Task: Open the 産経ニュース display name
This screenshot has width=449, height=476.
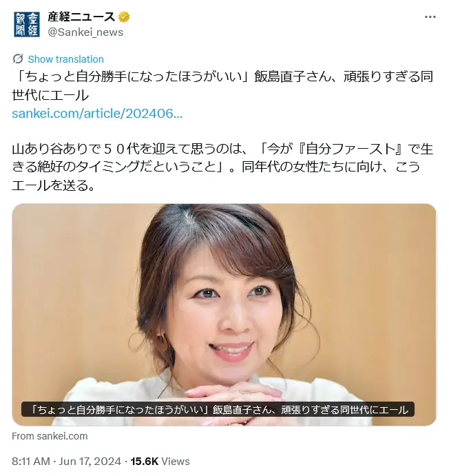Action: coord(81,17)
